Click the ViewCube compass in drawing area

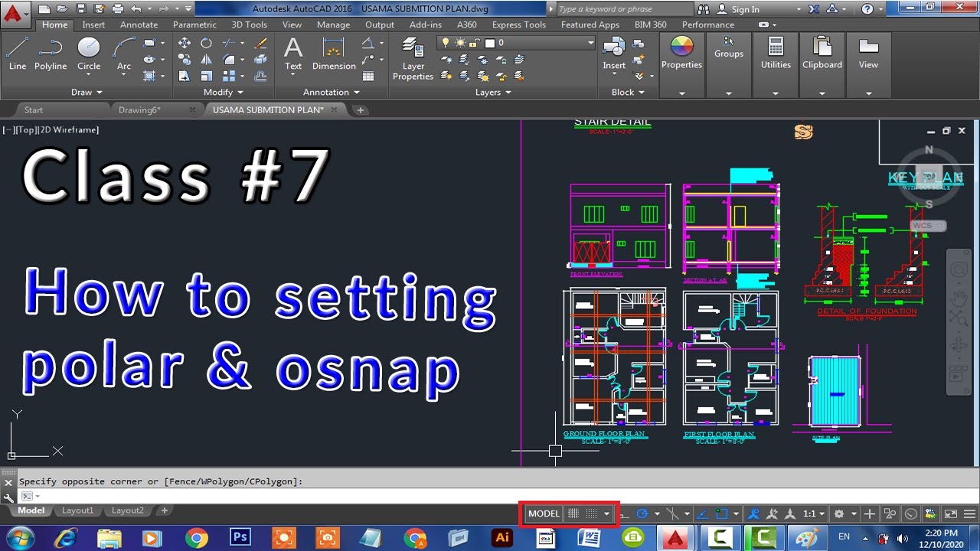[929, 178]
